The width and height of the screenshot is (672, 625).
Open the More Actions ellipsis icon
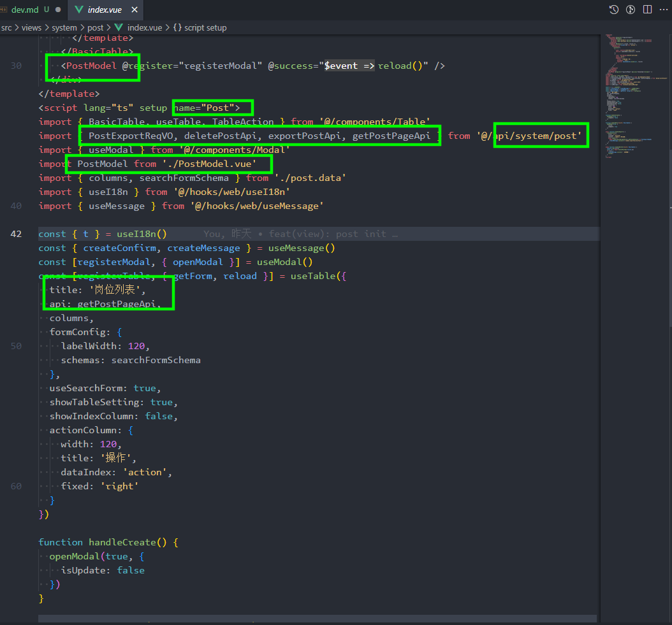[664, 9]
